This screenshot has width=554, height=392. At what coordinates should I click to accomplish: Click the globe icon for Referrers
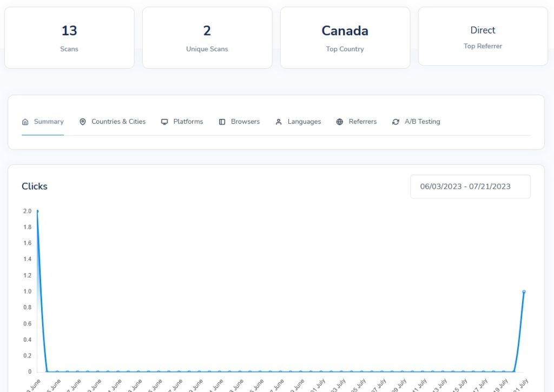tap(340, 122)
